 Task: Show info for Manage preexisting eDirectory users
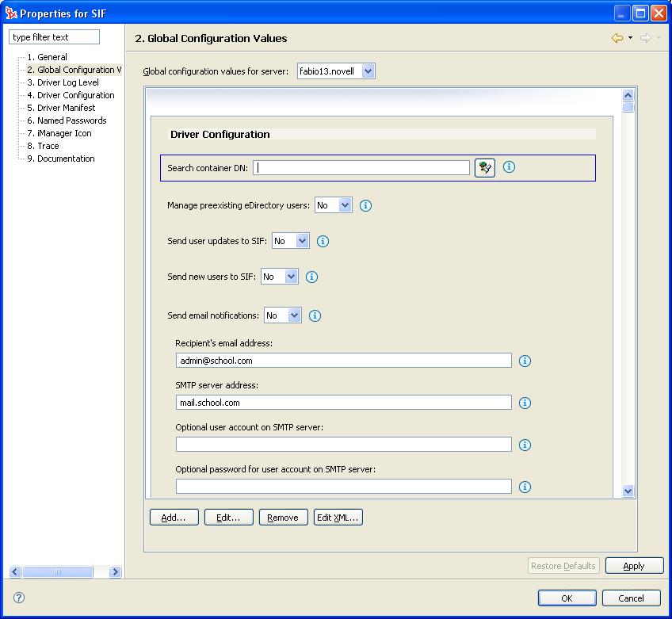(x=365, y=205)
